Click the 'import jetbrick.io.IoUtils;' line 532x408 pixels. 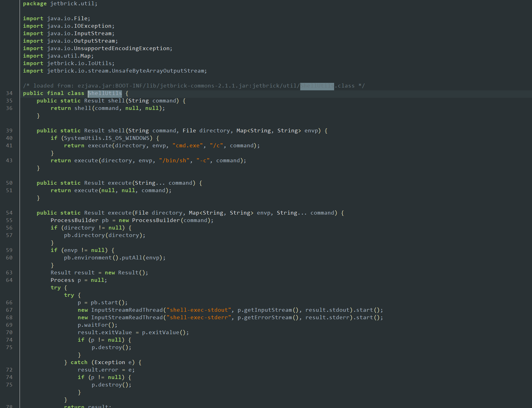click(69, 63)
